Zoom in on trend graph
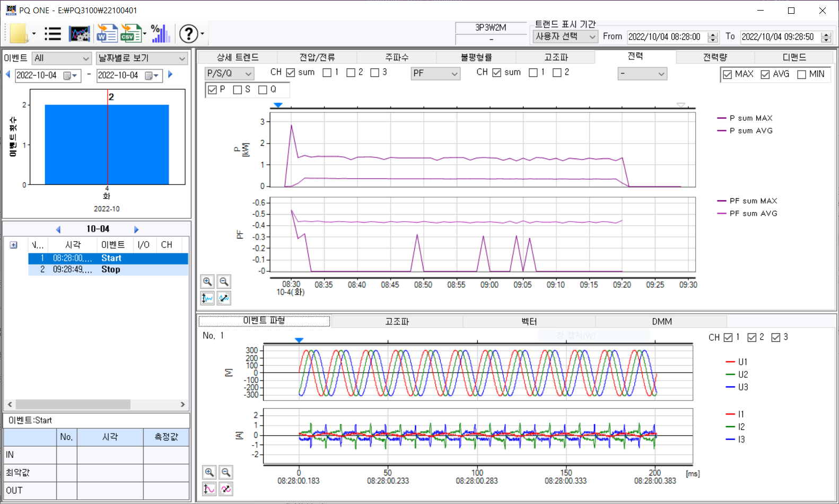839x504 pixels. [x=207, y=281]
